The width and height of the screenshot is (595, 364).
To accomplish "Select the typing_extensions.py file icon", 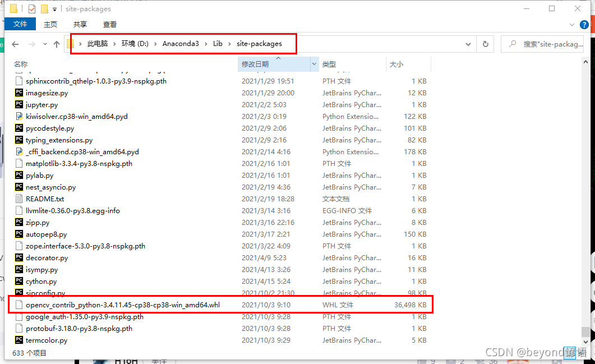I will 19,139.
